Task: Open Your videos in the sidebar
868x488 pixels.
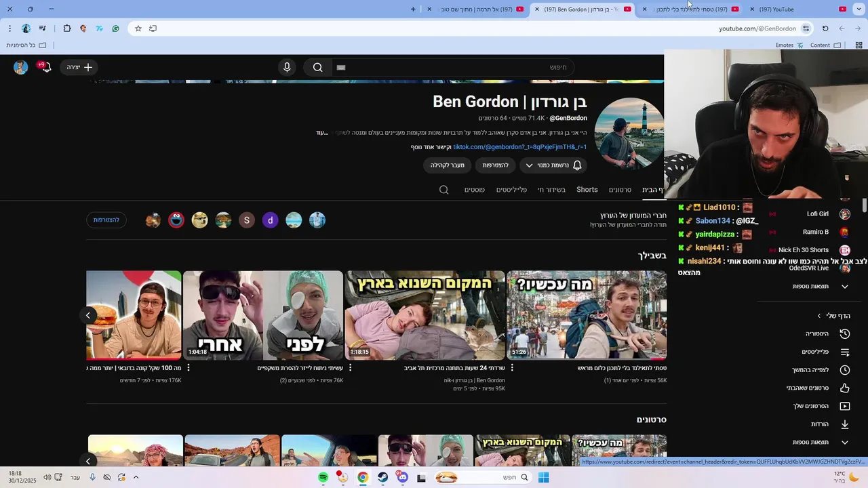Action: [x=822, y=406]
